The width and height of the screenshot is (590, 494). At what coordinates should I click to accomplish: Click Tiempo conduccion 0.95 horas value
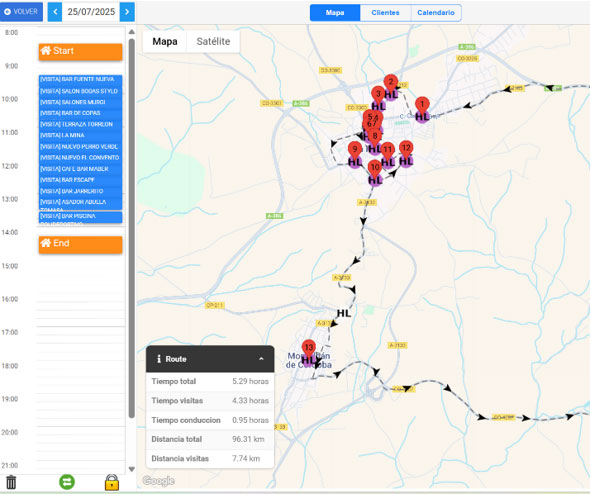tap(250, 420)
